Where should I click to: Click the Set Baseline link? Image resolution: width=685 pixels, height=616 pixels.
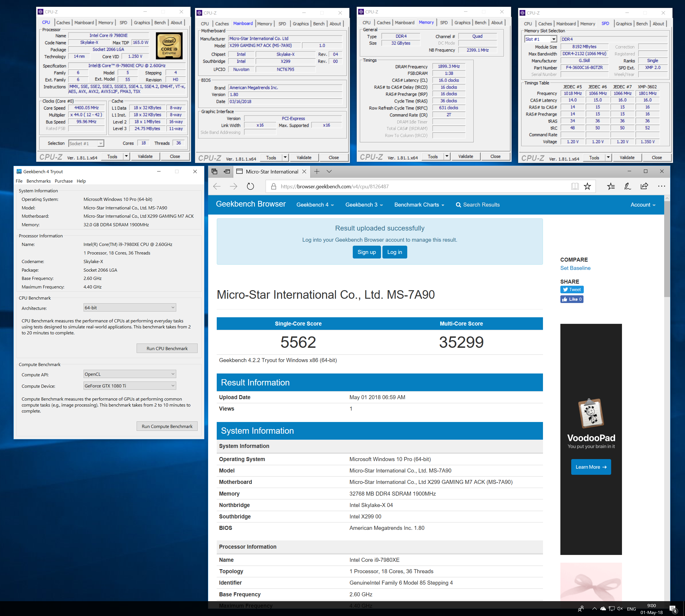pos(575,268)
